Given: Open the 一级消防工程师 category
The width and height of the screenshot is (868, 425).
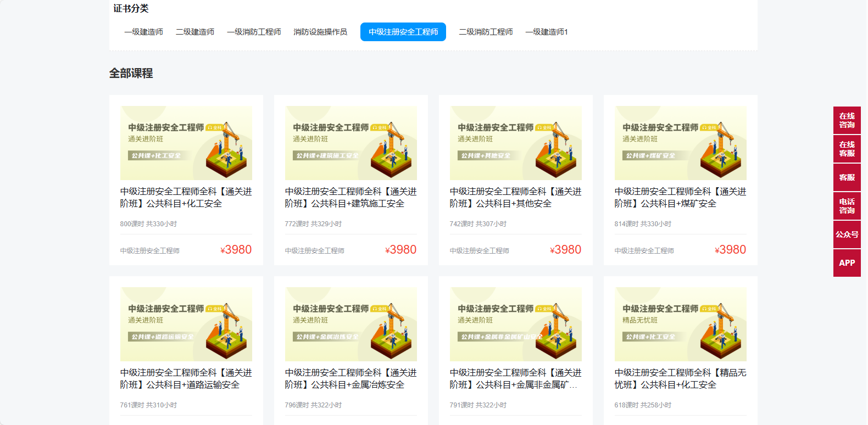Looking at the screenshot, I should 254,32.
